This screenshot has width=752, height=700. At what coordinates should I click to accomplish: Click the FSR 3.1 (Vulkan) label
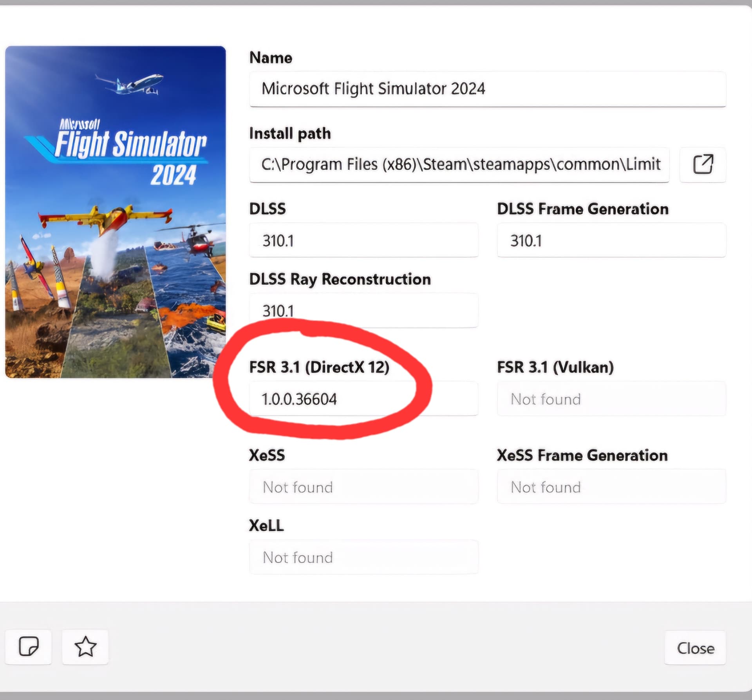coord(555,367)
